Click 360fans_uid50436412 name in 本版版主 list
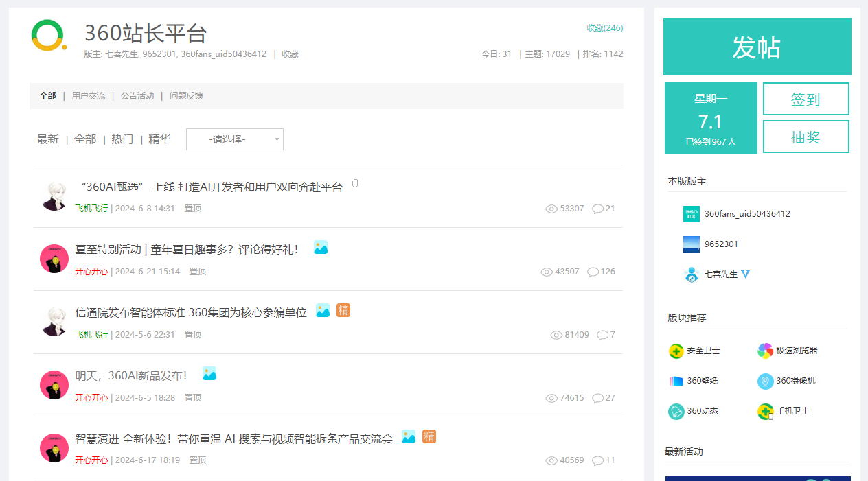 [747, 214]
